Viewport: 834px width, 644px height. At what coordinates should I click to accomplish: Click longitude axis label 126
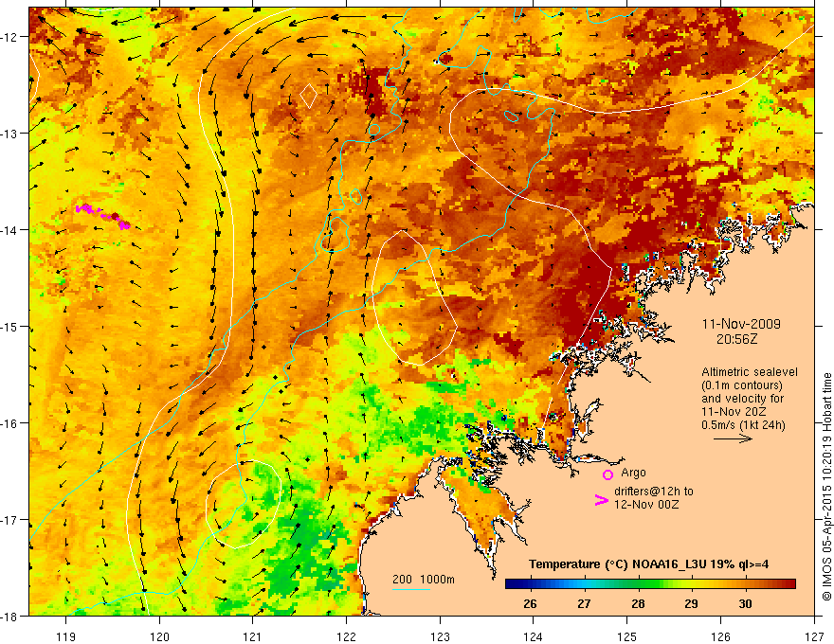720,637
